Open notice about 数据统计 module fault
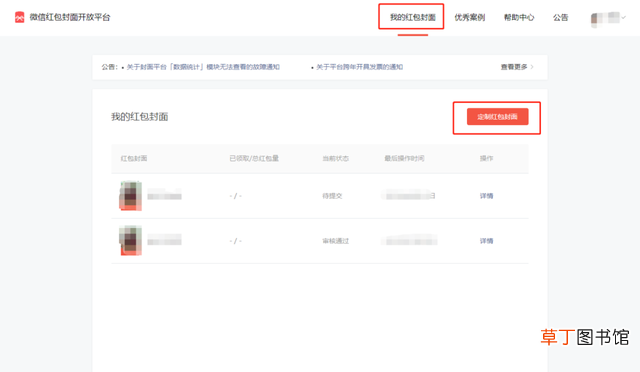640x372 pixels. click(x=203, y=67)
